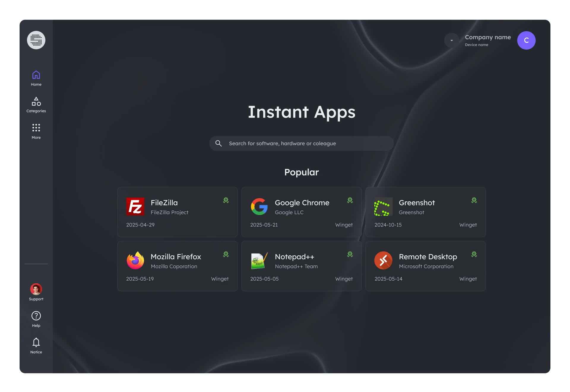Screen dimensions: 570x392
Task: Click the badge icon on Mozilla Firefox card
Action: pos(226,255)
